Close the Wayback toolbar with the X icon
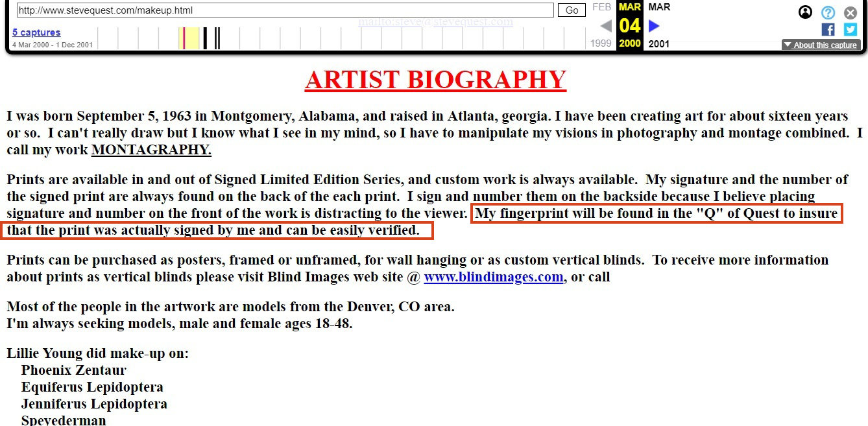This screenshot has height=426, width=868. (850, 12)
